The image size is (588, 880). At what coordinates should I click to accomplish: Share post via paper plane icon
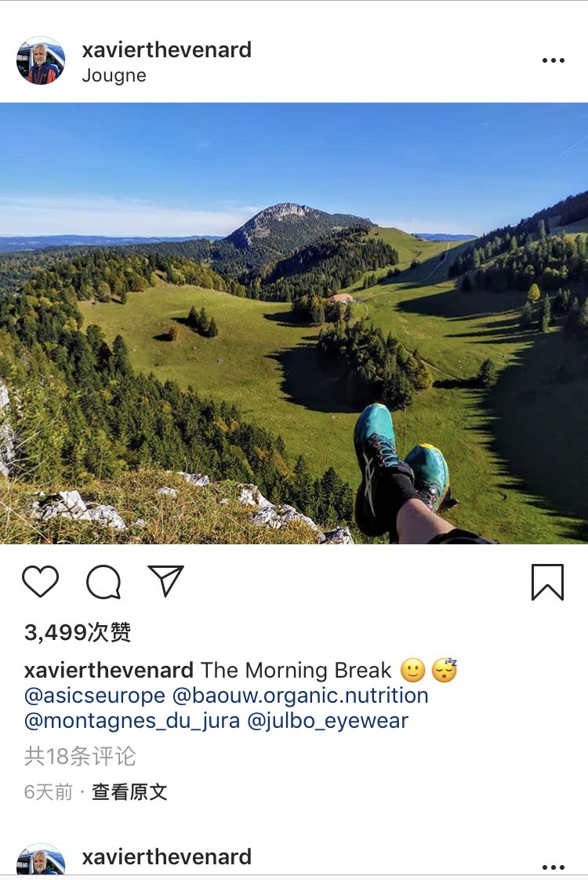tap(166, 580)
